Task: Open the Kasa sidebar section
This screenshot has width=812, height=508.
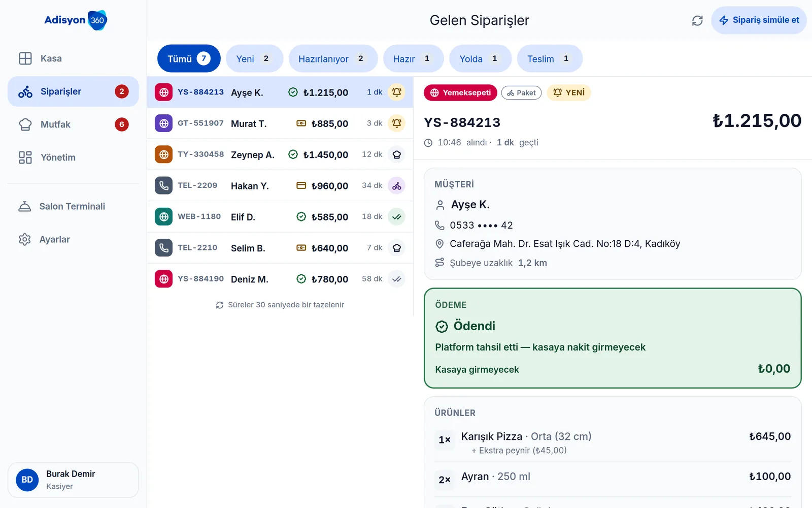Action: 73,58
